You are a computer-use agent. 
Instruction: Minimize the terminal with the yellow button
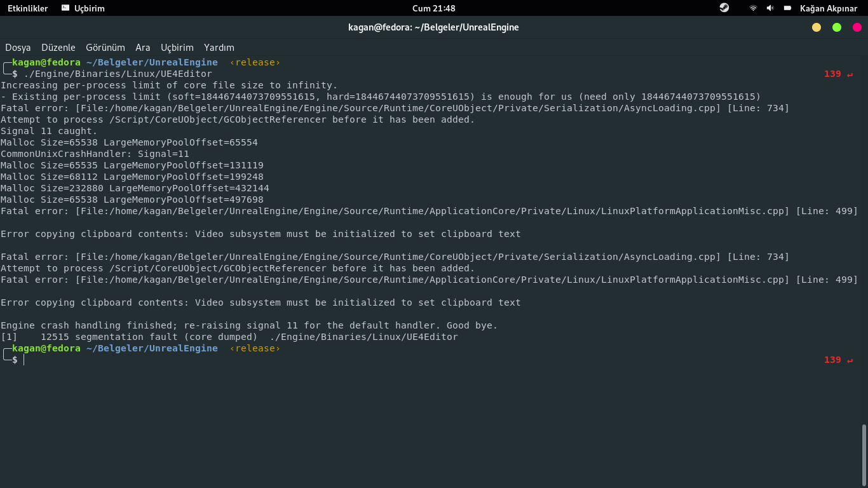817,27
